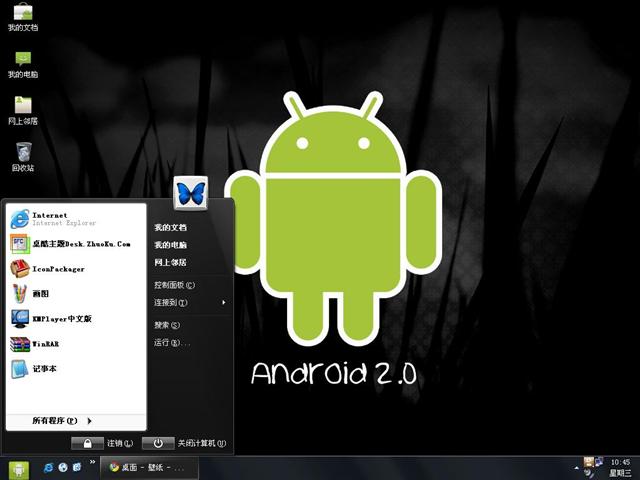Viewport: 640px width, 480px height.
Task: Launch KMPlayer中文版 from start menu
Action: pyautogui.click(x=76, y=319)
